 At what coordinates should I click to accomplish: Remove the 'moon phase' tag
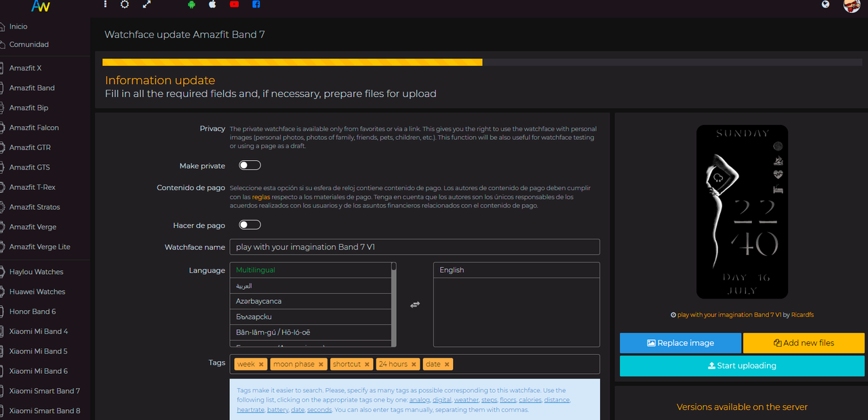tap(321, 364)
